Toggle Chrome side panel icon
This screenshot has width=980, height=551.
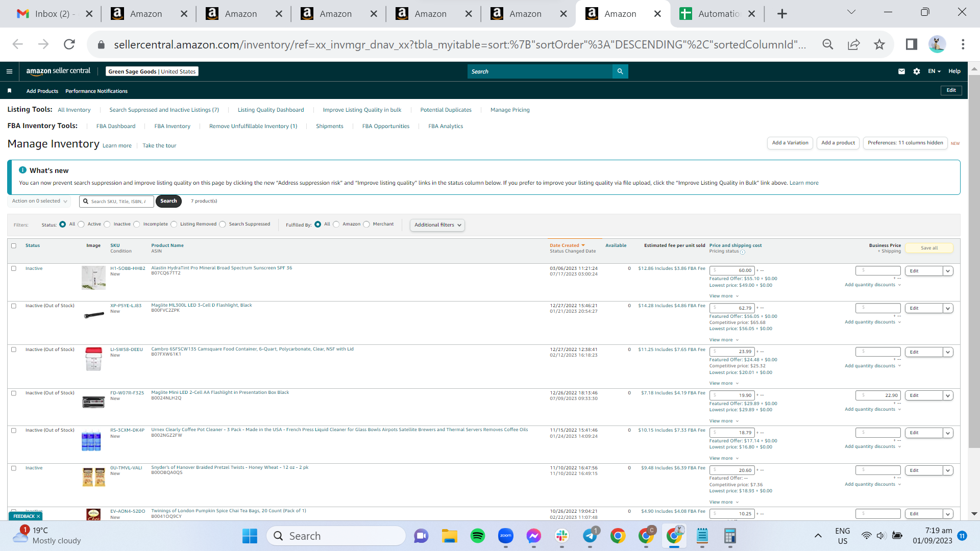(912, 44)
